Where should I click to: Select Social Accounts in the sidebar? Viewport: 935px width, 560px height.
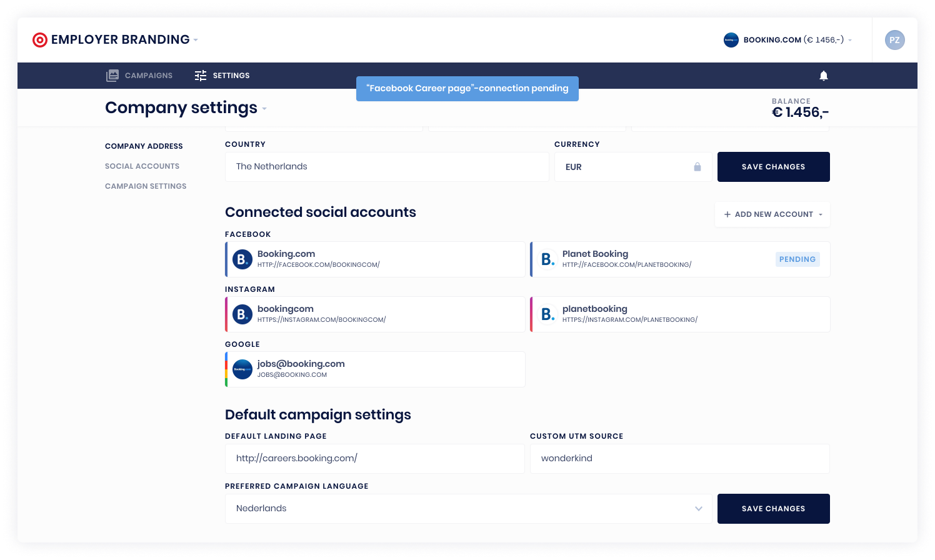point(142,166)
